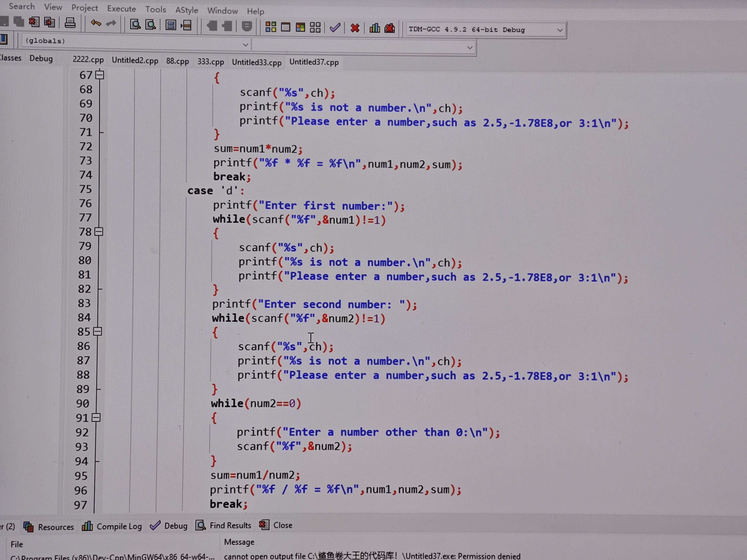Collapse the code block at line 85
Image resolution: width=747 pixels, height=560 pixels.
pos(98,331)
